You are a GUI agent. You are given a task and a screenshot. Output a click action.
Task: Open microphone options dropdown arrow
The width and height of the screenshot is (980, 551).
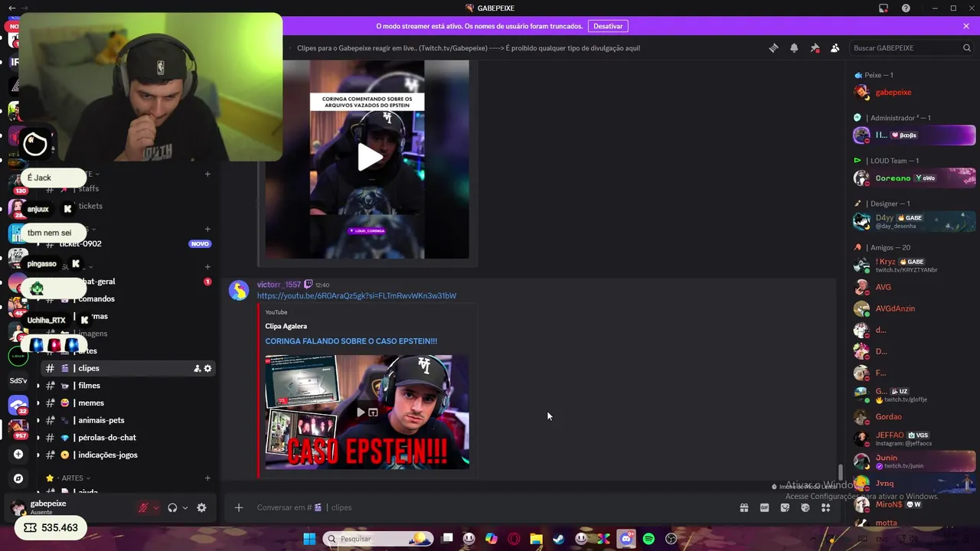click(156, 507)
